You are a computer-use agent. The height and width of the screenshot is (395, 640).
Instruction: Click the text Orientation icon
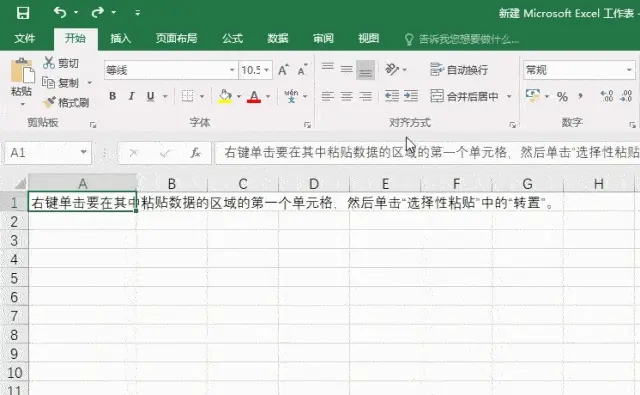click(x=392, y=69)
